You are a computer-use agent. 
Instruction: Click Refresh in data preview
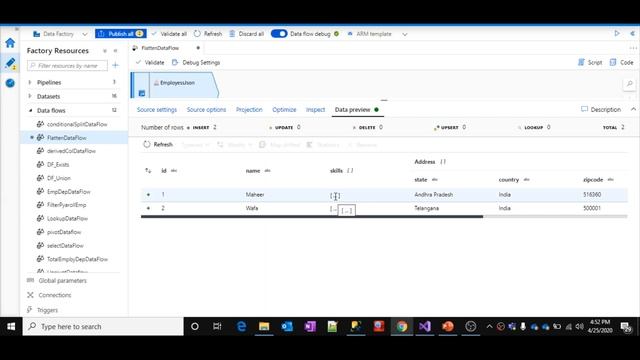(158, 144)
